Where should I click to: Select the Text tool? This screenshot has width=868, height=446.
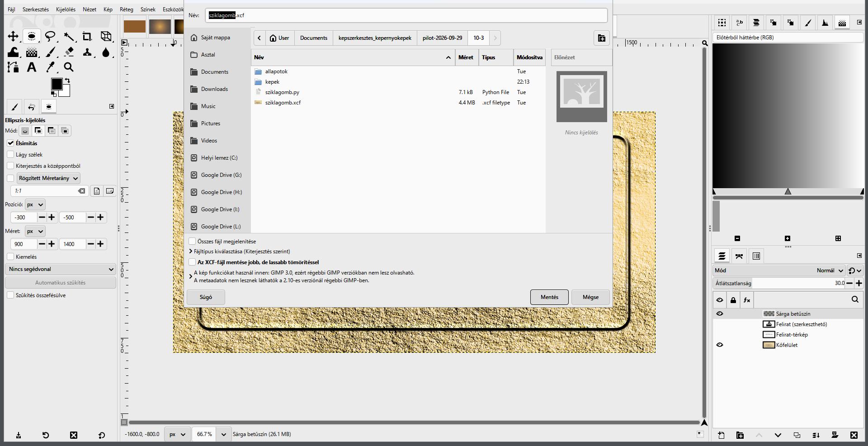click(x=32, y=67)
